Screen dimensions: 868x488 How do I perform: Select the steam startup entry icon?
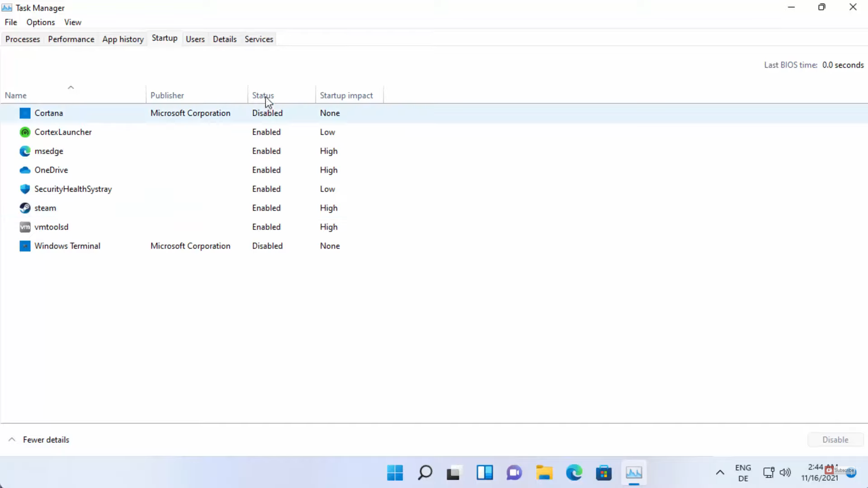click(x=25, y=208)
